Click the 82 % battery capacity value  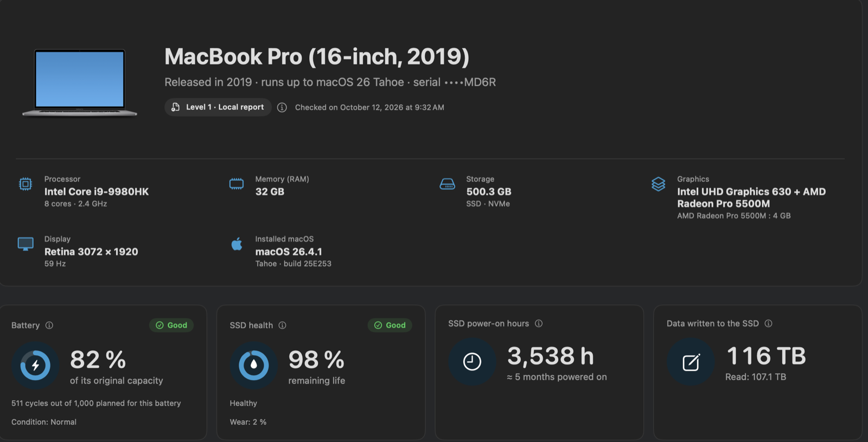coord(98,360)
